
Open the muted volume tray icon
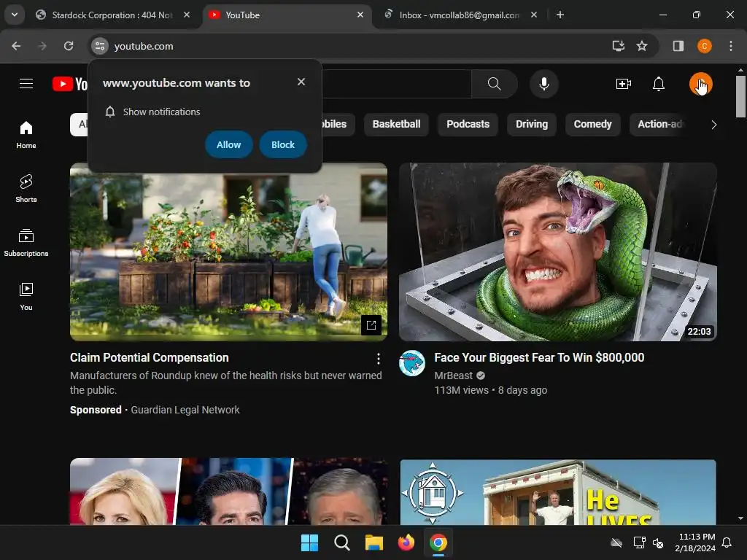click(658, 542)
